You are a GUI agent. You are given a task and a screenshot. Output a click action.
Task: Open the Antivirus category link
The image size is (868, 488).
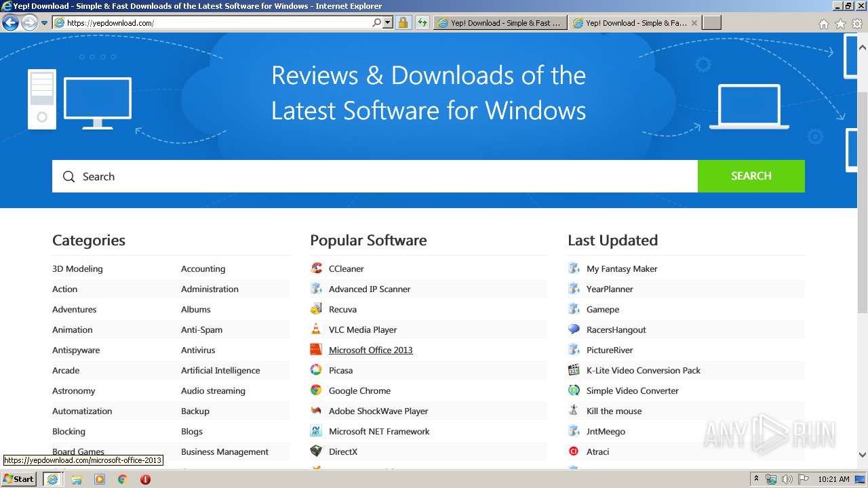198,350
